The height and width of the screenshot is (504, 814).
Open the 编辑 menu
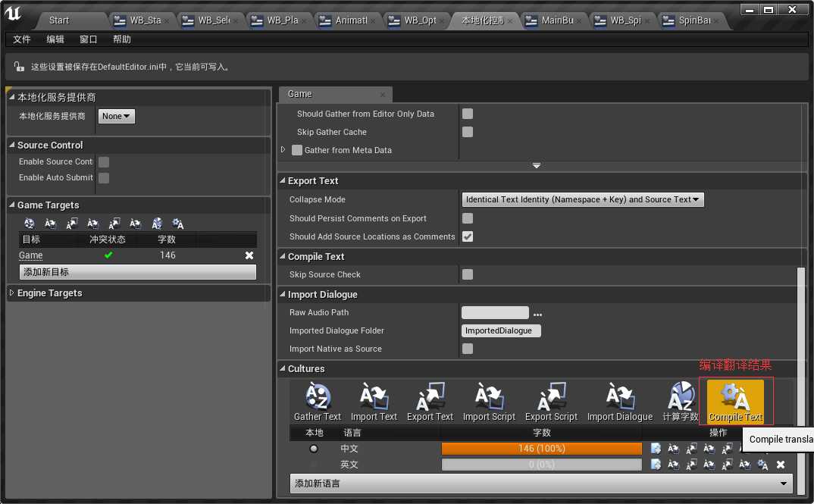(x=55, y=39)
